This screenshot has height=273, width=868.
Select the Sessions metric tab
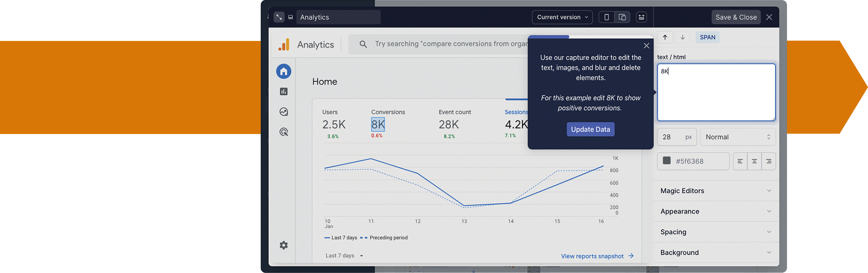(516, 112)
